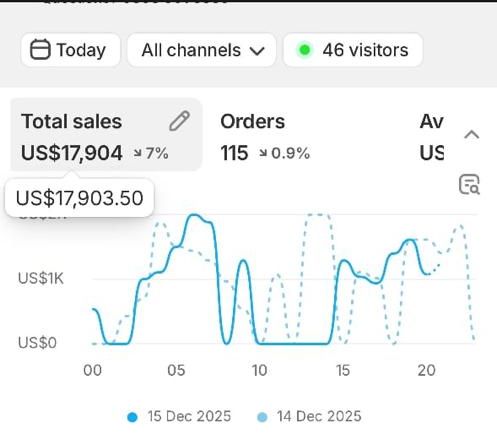Select the Orders metric card
This screenshot has height=440, width=497.
(x=265, y=137)
